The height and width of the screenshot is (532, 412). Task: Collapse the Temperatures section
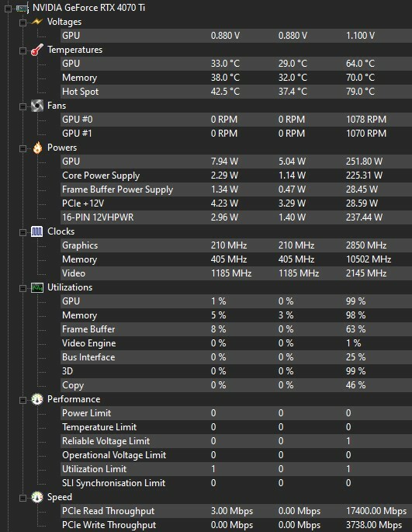[x=23, y=50]
